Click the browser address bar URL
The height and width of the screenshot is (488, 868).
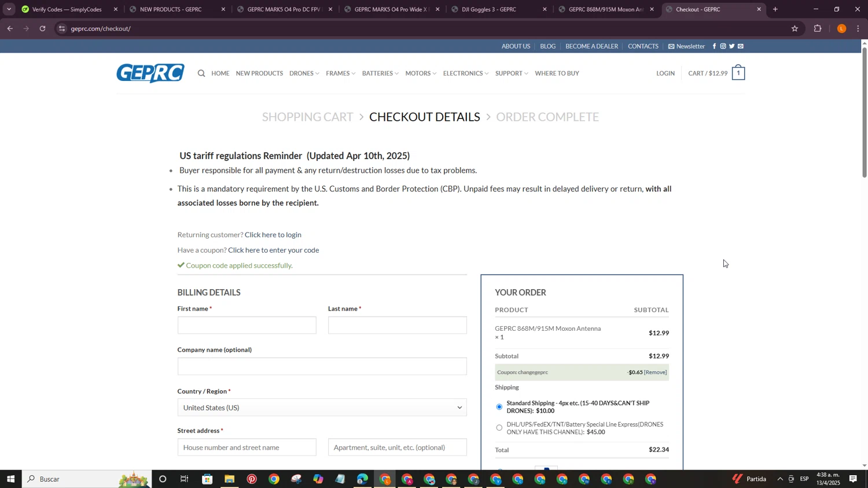pos(101,28)
